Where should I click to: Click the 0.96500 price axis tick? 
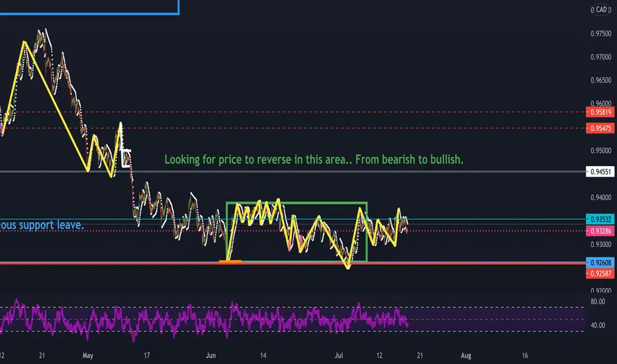(x=601, y=80)
